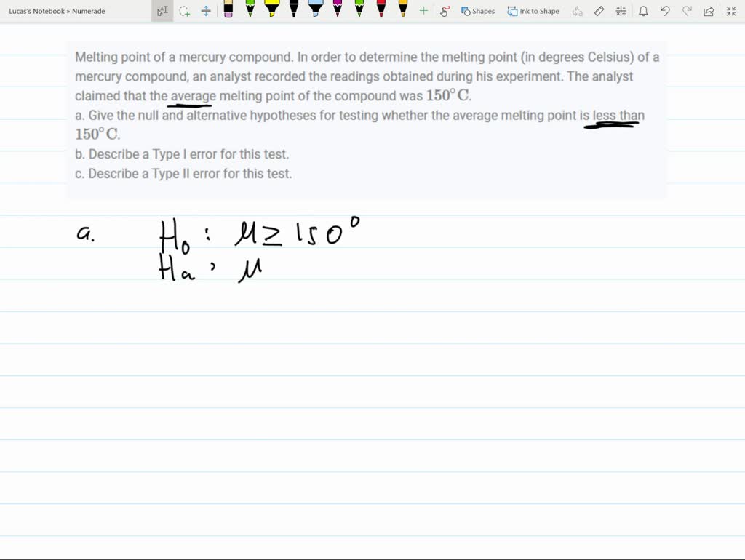Open the notifications bell

643,10
